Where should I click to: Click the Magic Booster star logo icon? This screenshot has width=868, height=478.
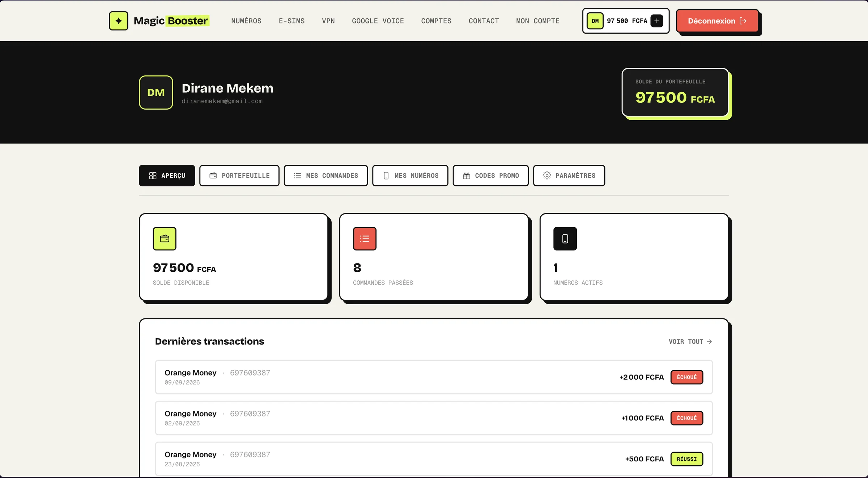point(119,21)
